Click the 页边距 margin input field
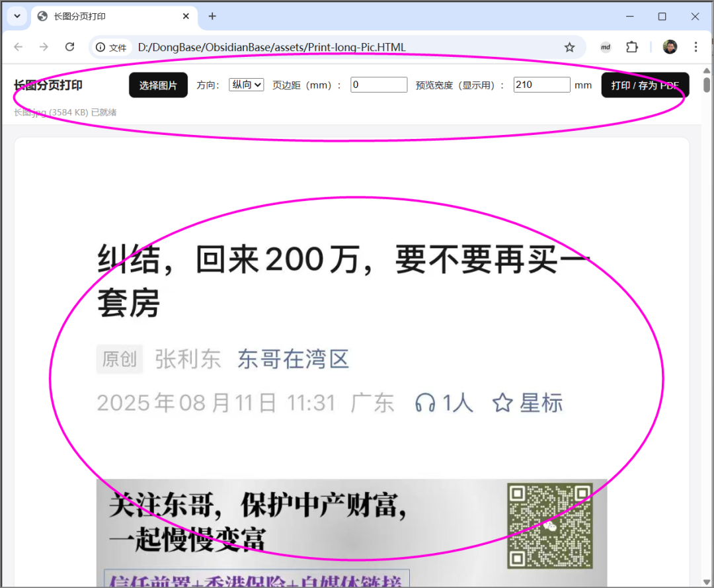 [x=379, y=85]
